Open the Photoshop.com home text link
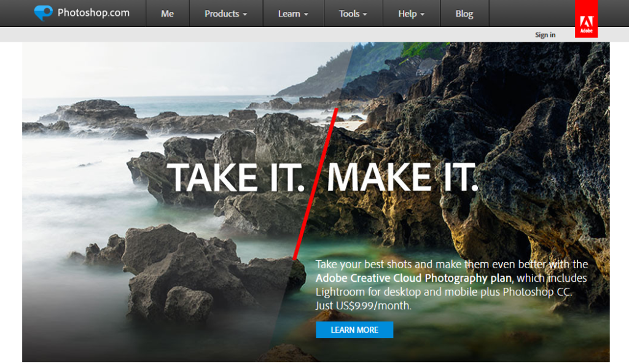 click(93, 13)
